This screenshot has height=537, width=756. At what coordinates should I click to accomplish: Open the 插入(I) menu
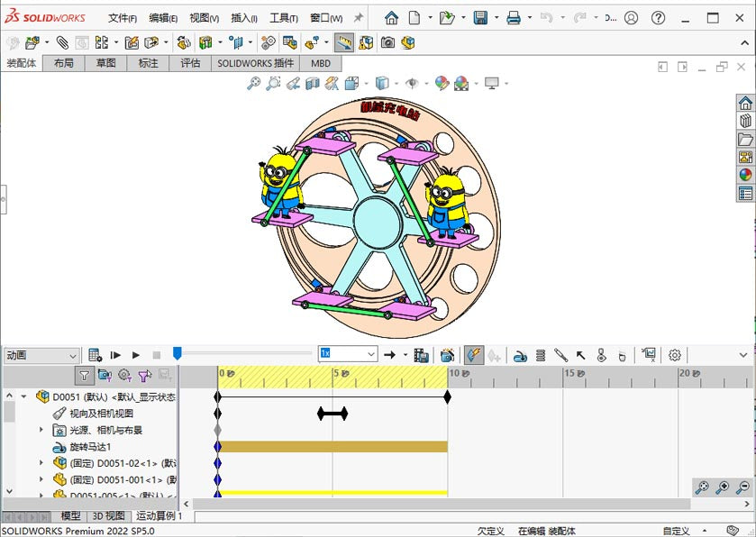click(x=244, y=18)
